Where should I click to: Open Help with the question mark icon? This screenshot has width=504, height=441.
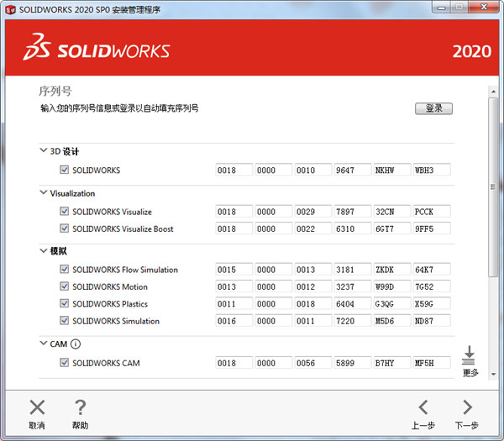tap(80, 408)
